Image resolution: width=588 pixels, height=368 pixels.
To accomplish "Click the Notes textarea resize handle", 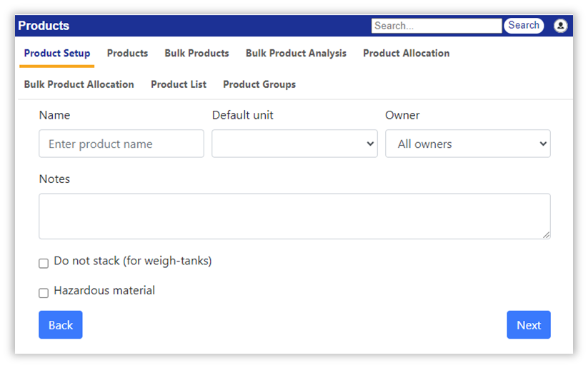I will click(x=546, y=235).
